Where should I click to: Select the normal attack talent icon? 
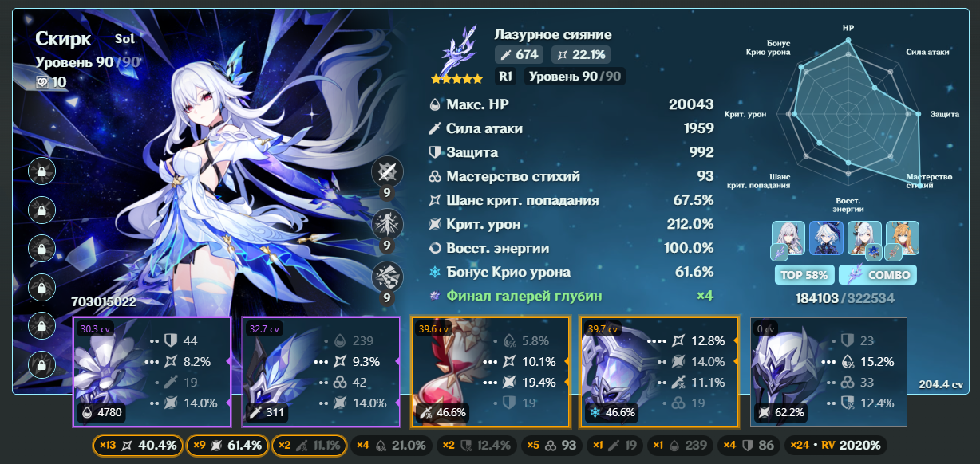coord(388,172)
